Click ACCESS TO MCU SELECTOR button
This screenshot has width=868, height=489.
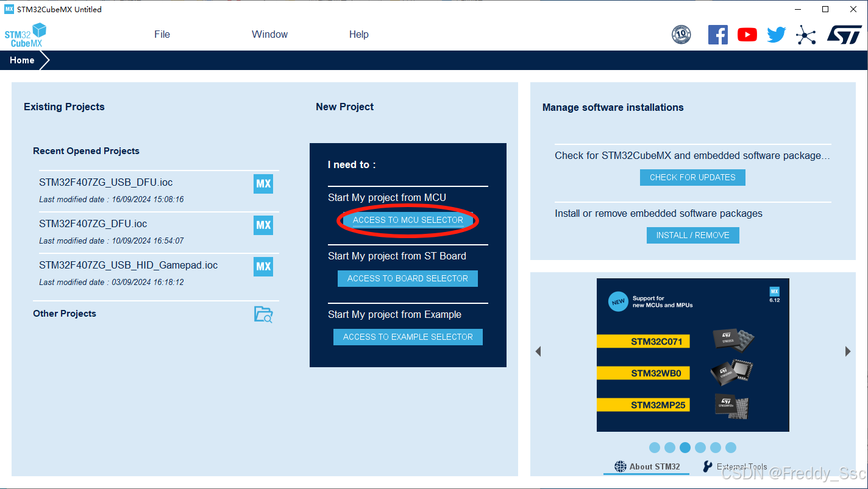pos(408,220)
